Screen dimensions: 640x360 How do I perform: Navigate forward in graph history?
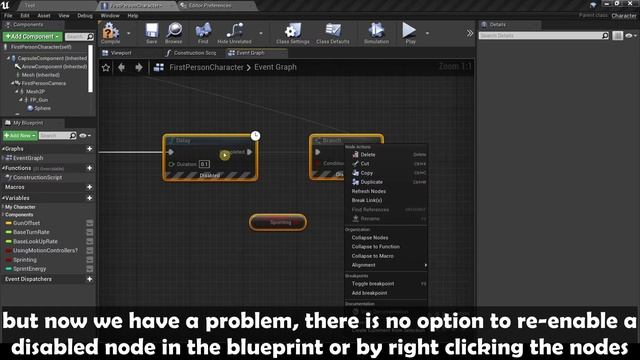pos(139,67)
